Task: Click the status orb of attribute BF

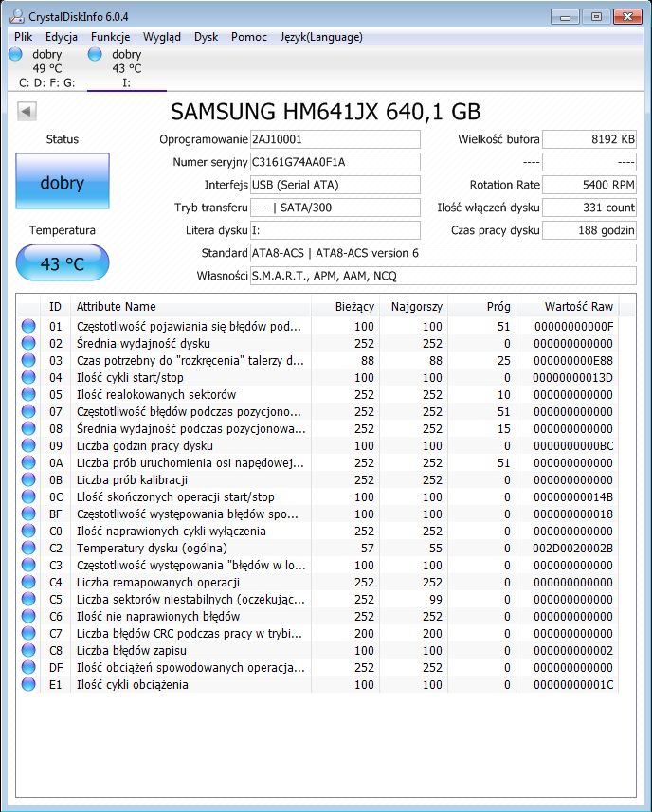Action: [28, 514]
